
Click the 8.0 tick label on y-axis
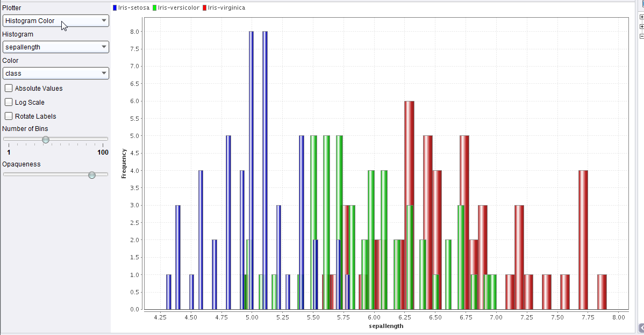(136, 32)
